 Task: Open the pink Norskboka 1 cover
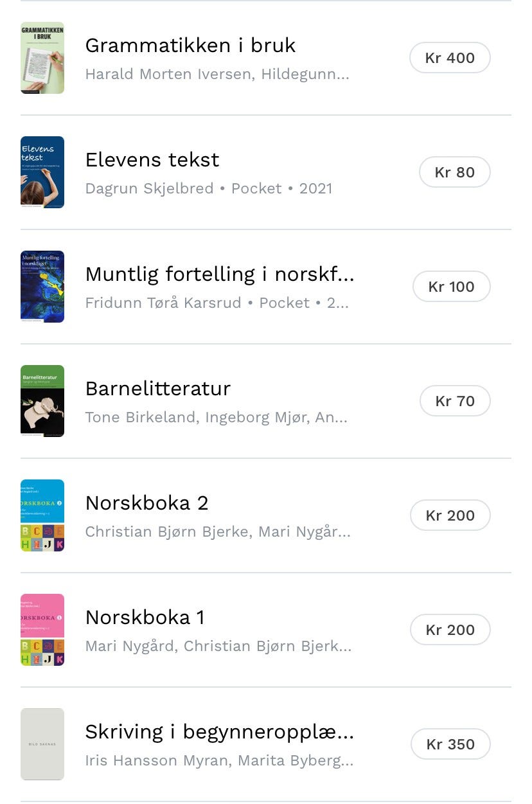(x=42, y=630)
